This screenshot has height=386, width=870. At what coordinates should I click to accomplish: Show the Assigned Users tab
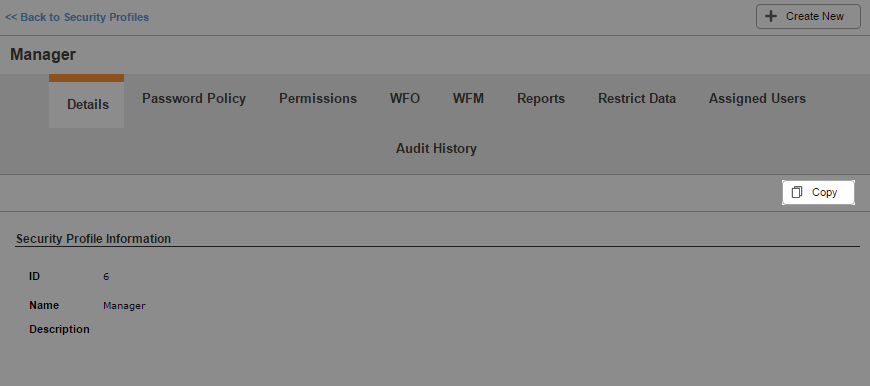point(757,99)
